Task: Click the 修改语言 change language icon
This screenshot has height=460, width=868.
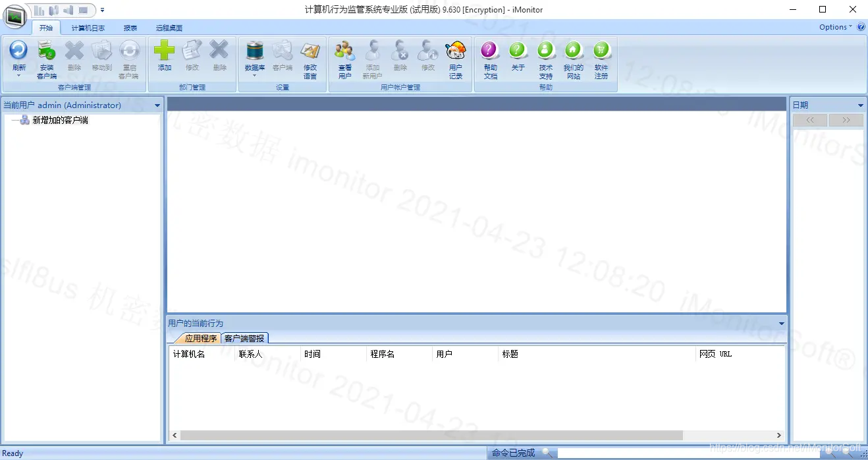Action: pyautogui.click(x=310, y=51)
